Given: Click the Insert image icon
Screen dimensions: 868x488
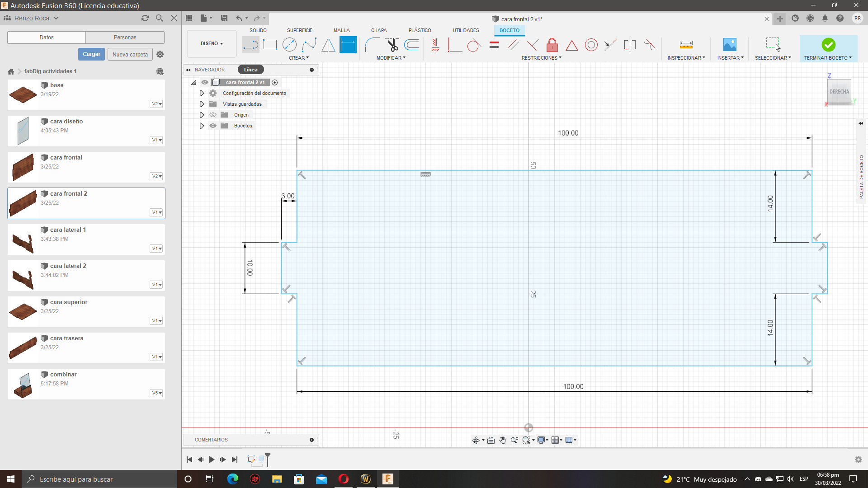Looking at the screenshot, I should [730, 45].
